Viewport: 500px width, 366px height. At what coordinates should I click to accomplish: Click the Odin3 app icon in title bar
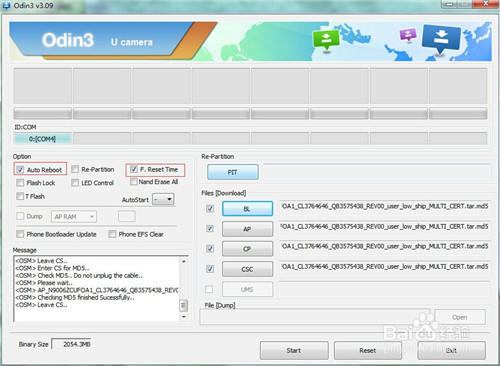tap(6, 5)
